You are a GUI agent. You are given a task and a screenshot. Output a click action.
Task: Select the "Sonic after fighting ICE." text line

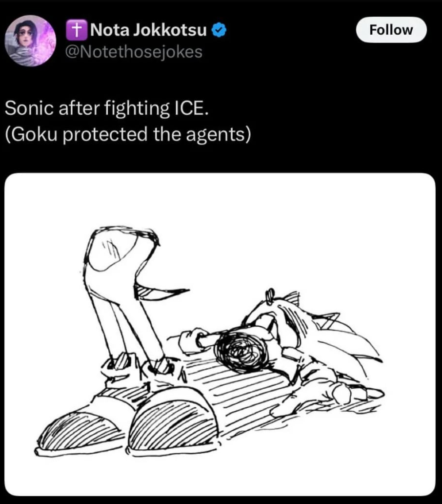(x=107, y=108)
